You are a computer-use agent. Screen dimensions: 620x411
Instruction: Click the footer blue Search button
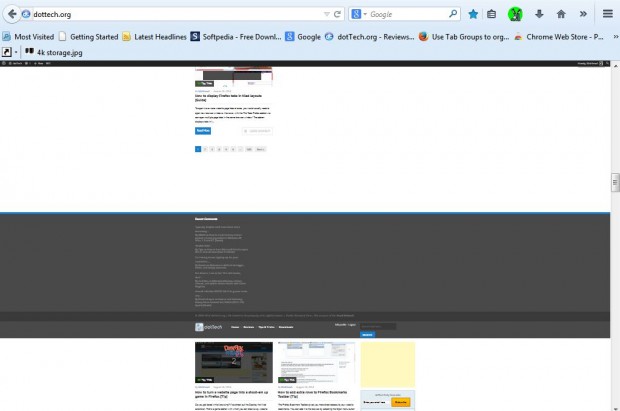coord(367,335)
